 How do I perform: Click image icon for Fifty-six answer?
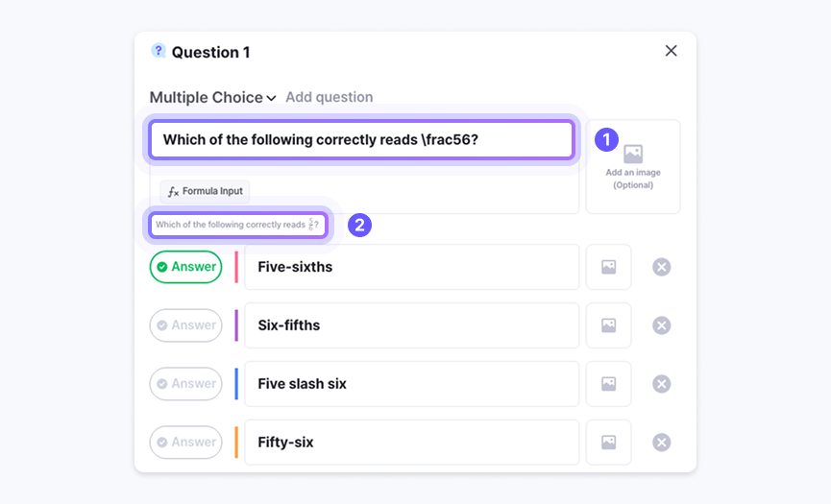tap(608, 443)
